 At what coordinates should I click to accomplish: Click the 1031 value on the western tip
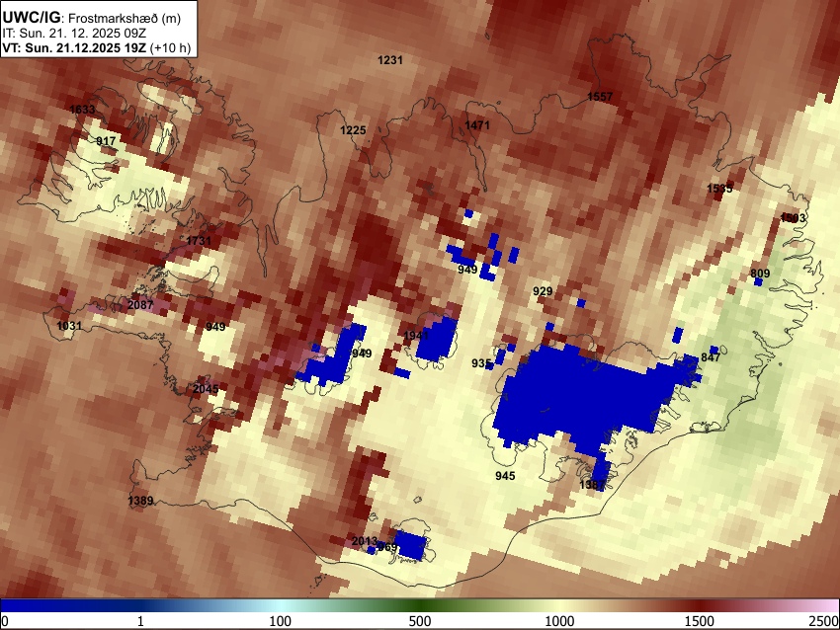[69, 326]
